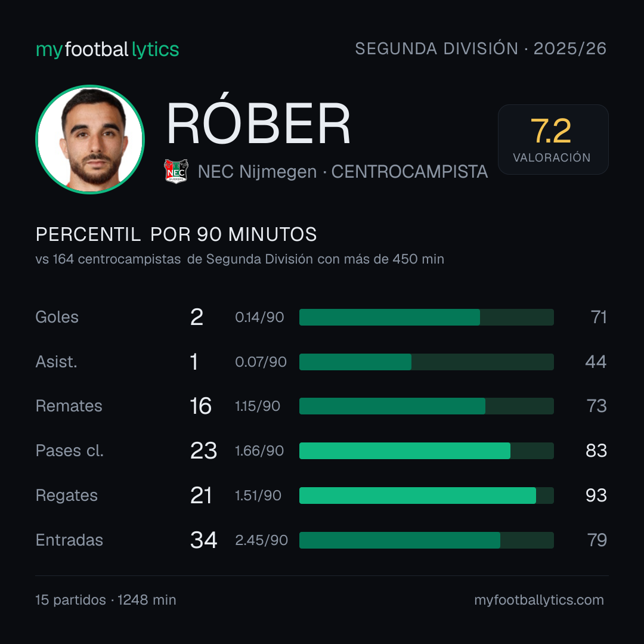Click the 7.2 Valoración rating badge
Screen dimensions: 644x644
click(x=553, y=139)
